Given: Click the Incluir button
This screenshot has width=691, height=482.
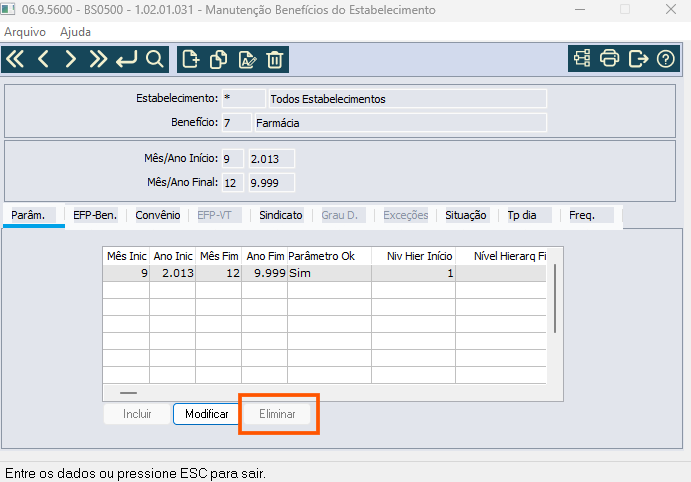Looking at the screenshot, I should (137, 414).
